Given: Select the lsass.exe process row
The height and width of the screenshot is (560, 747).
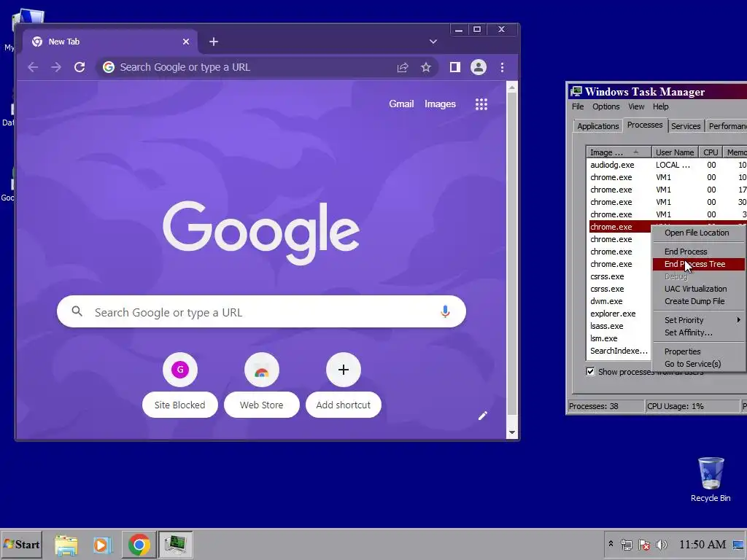Looking at the screenshot, I should tap(619, 326).
